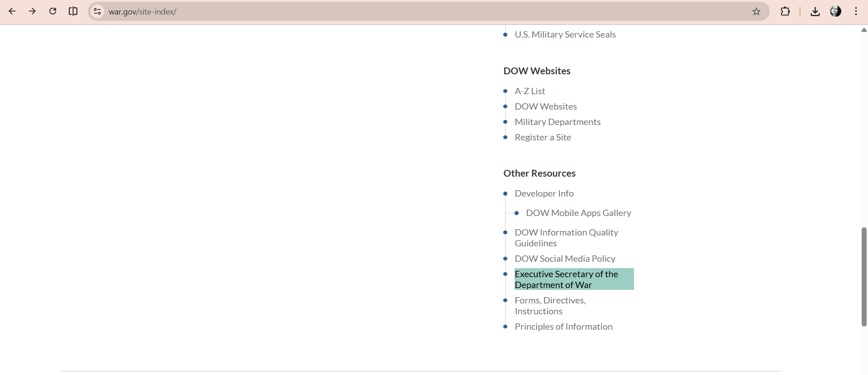Open the extensions puzzle icon
The image size is (868, 375).
tap(785, 11)
